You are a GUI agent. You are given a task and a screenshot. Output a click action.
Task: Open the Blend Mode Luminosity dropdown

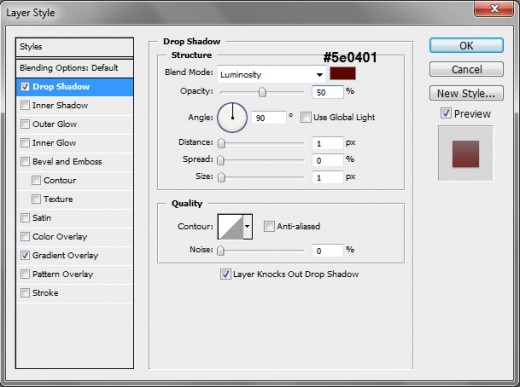(x=272, y=74)
